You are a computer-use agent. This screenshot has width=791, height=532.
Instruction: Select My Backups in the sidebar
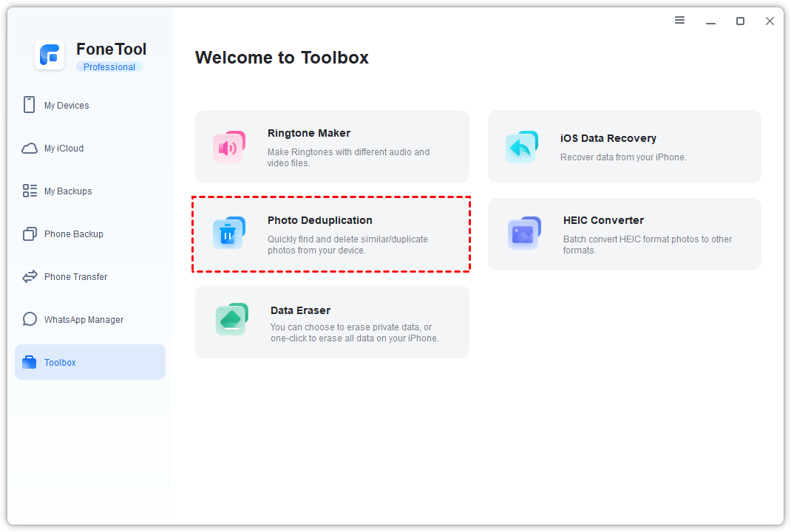89,191
